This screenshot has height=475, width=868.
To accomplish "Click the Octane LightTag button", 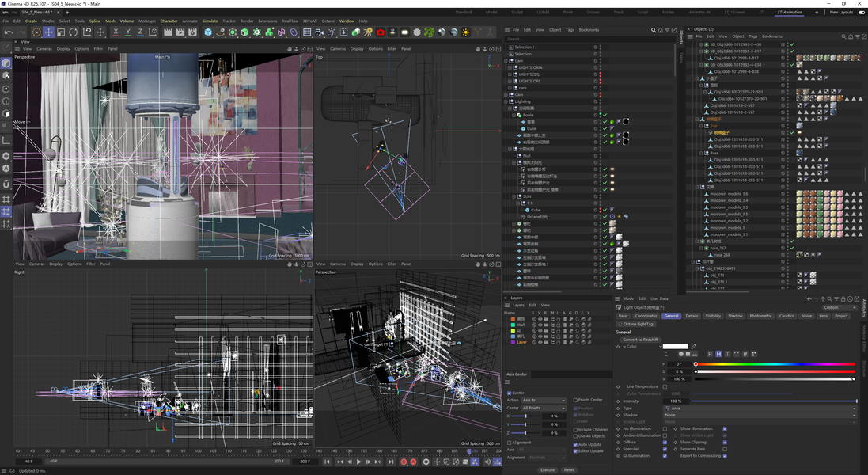I will point(635,324).
